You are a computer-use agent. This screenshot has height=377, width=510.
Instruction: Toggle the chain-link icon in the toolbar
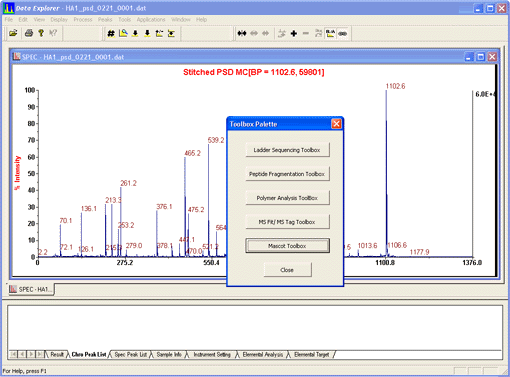click(x=342, y=33)
